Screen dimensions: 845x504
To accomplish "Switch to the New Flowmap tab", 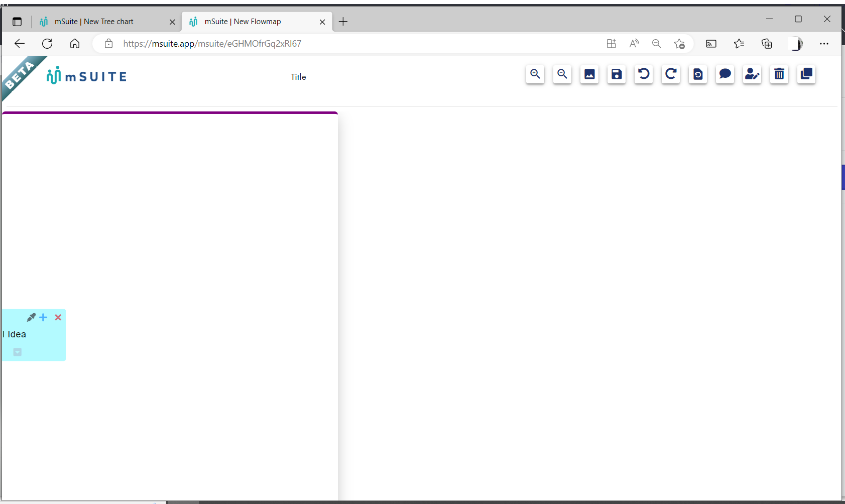I will tap(250, 22).
